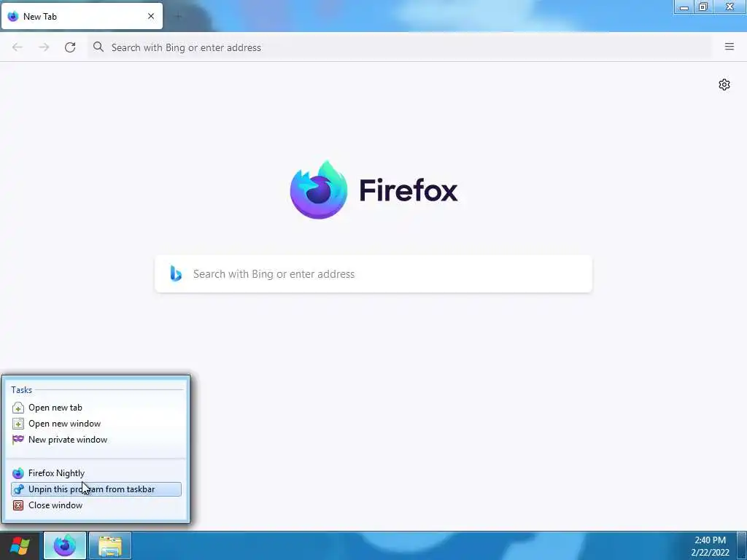
Task: Click center Bing search box
Action: [373, 274]
